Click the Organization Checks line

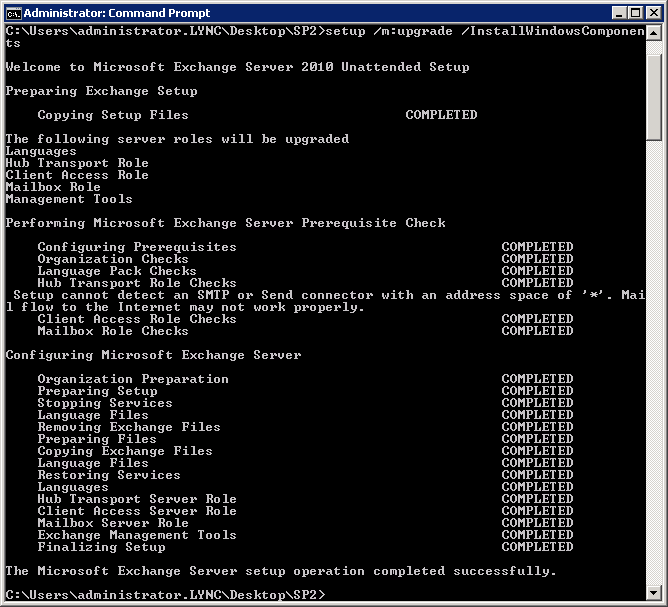pos(113,259)
